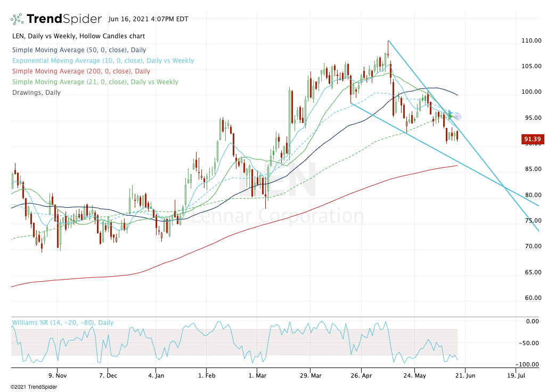Click the purple circle marker on the trendline
555x392 pixels.
[x=457, y=117]
